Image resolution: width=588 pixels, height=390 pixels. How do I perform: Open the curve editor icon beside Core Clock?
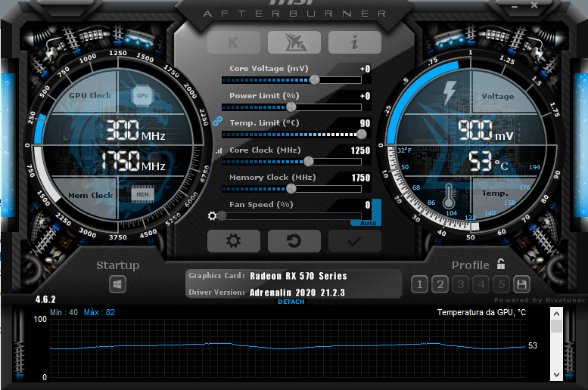click(219, 150)
